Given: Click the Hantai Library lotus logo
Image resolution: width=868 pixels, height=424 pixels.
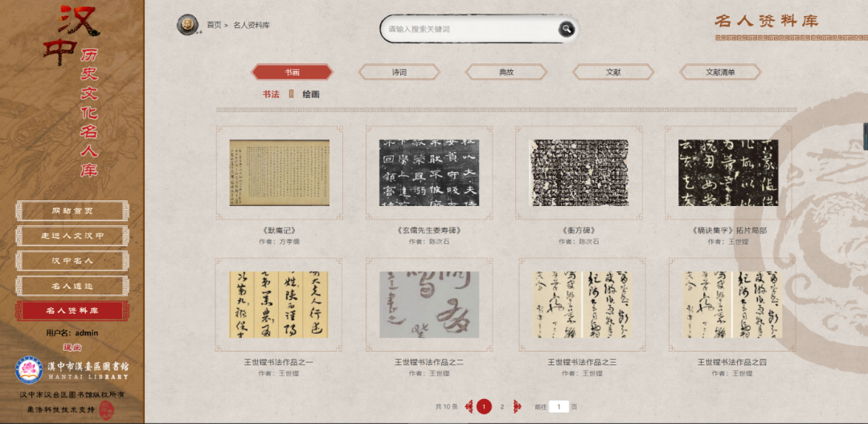Looking at the screenshot, I should coord(29,369).
